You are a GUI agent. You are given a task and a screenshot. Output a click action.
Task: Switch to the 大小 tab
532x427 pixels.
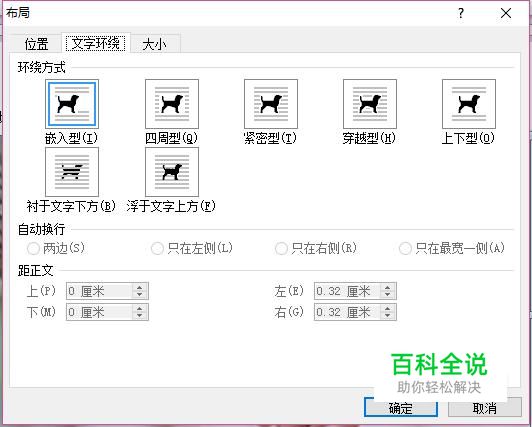click(155, 44)
